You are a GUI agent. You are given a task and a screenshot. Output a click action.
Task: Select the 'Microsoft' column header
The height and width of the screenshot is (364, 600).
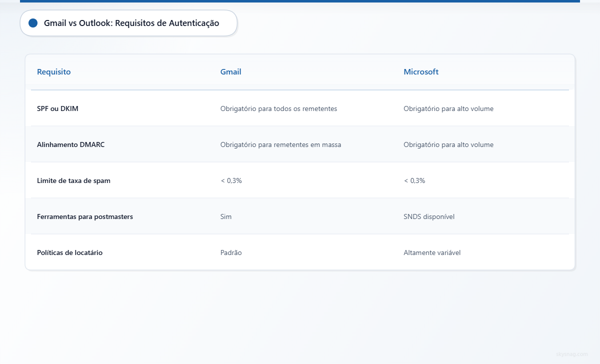click(x=421, y=72)
